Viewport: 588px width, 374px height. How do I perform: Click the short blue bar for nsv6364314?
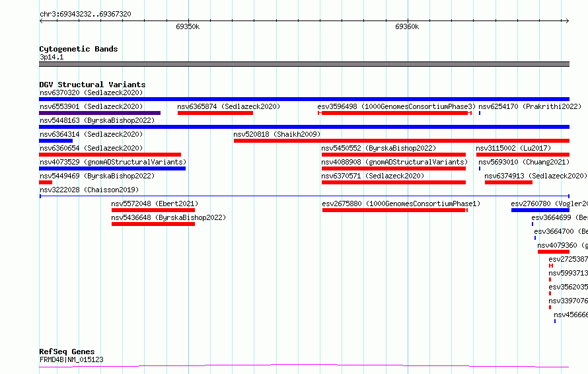(x=56, y=141)
